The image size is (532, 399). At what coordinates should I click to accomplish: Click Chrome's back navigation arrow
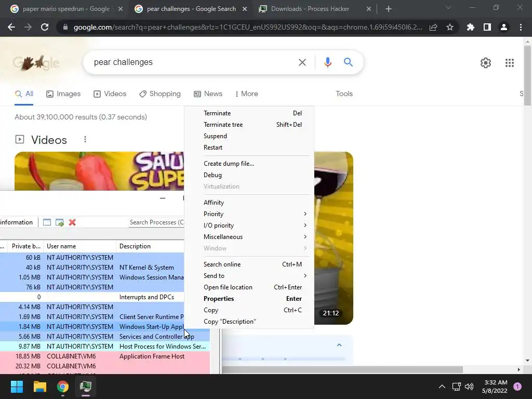tap(11, 27)
